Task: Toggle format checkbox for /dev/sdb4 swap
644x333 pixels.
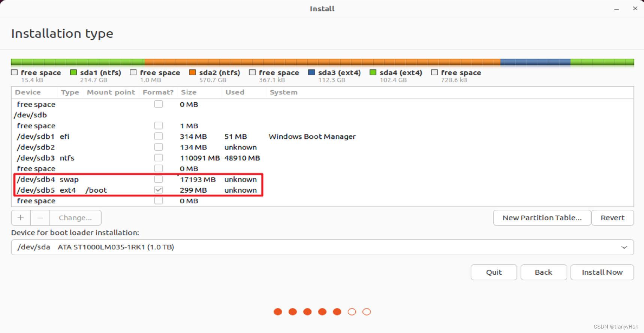Action: (159, 179)
